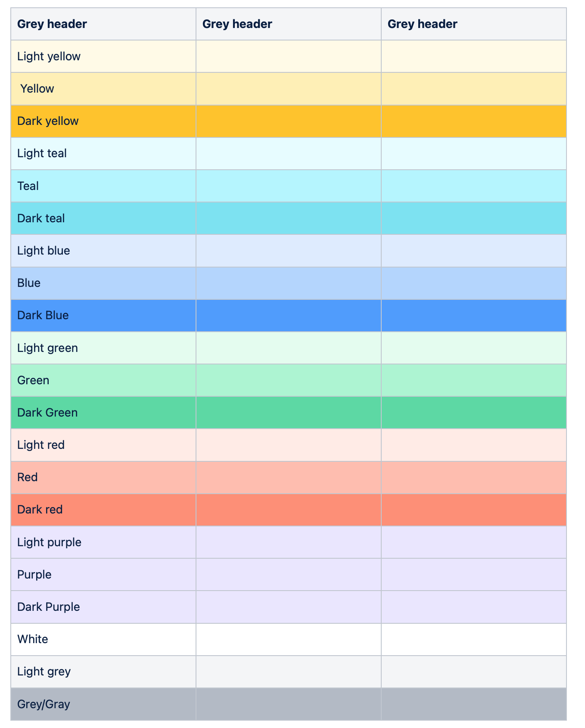Select the Dark Green row's middle cell
Image resolution: width=585 pixels, height=728 pixels.
(x=288, y=413)
